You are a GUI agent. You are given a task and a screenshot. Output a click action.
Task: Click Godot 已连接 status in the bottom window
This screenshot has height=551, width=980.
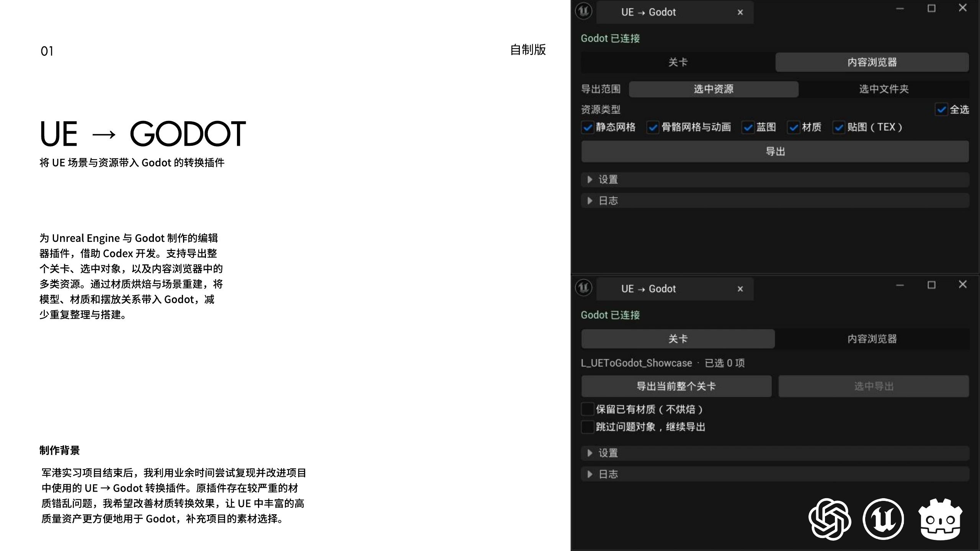click(x=610, y=315)
